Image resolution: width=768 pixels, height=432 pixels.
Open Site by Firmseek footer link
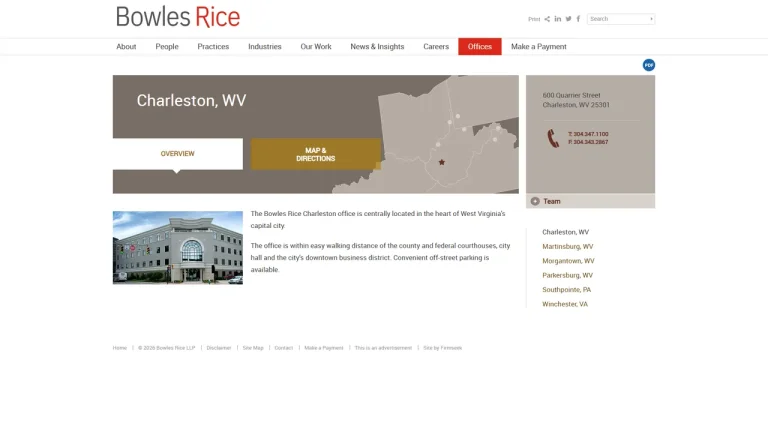pyautogui.click(x=443, y=348)
